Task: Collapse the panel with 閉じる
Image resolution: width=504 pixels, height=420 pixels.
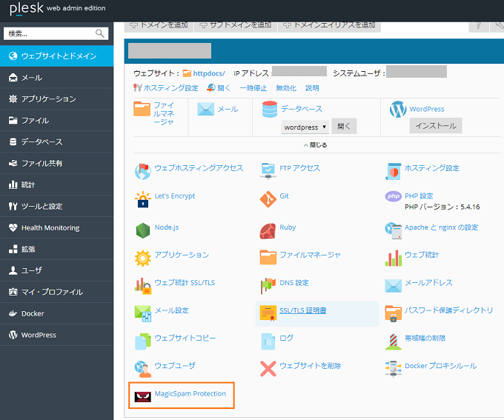Action: (x=315, y=145)
